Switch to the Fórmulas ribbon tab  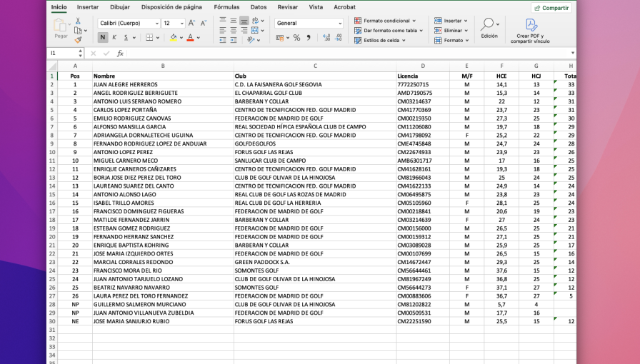(226, 7)
